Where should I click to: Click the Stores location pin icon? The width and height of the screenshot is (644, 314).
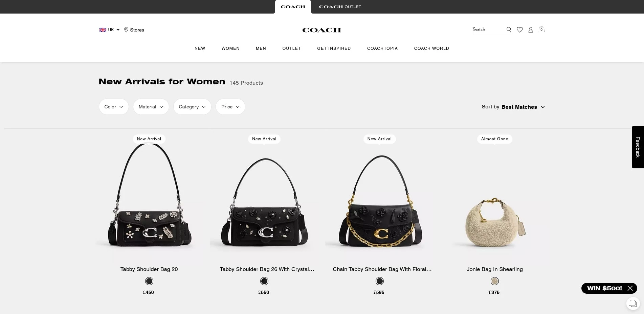coord(126,30)
